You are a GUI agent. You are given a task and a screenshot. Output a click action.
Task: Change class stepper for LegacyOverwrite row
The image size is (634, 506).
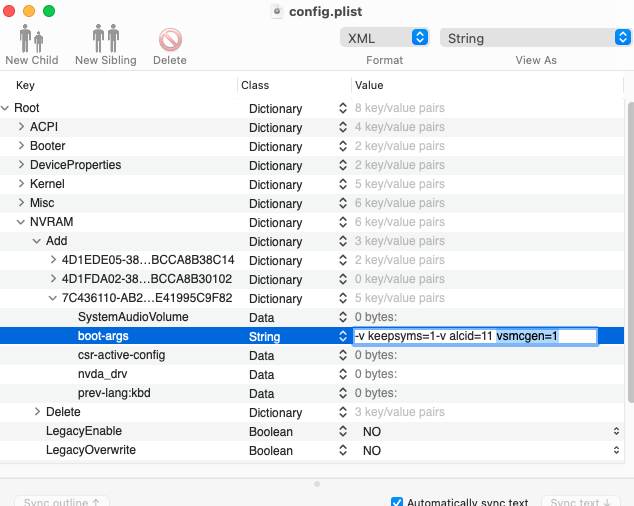pos(343,450)
